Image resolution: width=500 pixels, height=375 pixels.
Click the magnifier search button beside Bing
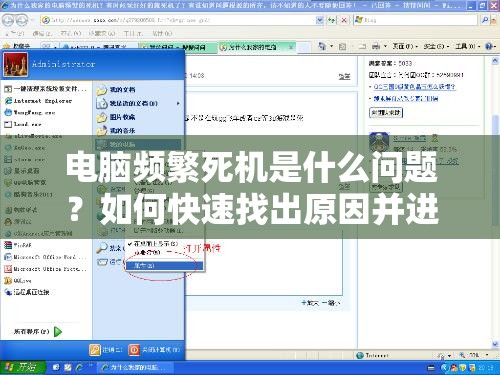[485, 20]
